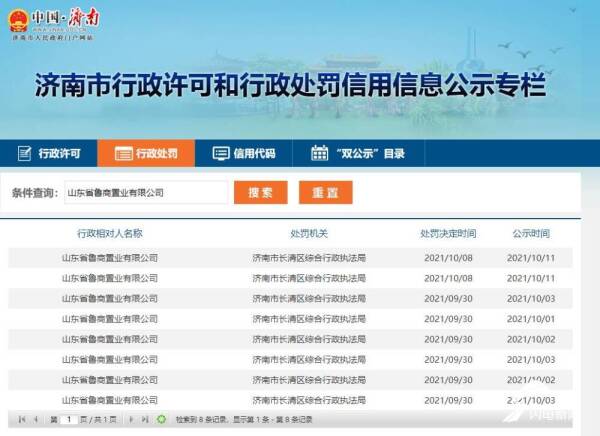
Task: Click the 条件查询 label
Action: click(34, 193)
